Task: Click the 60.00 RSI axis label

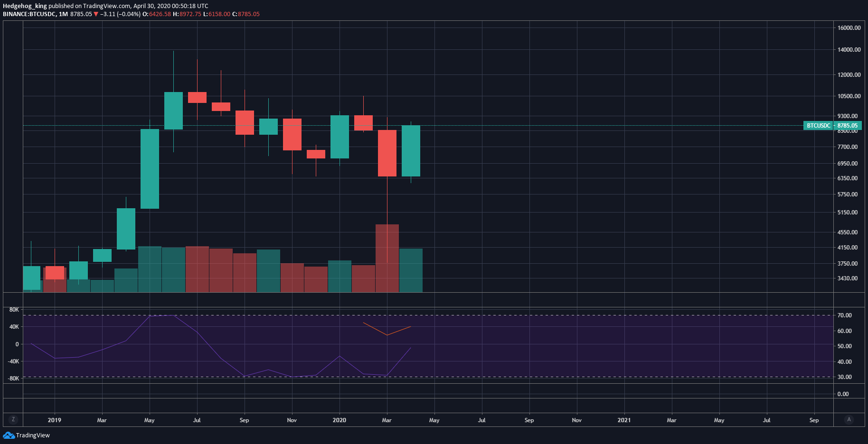Action: (x=844, y=331)
